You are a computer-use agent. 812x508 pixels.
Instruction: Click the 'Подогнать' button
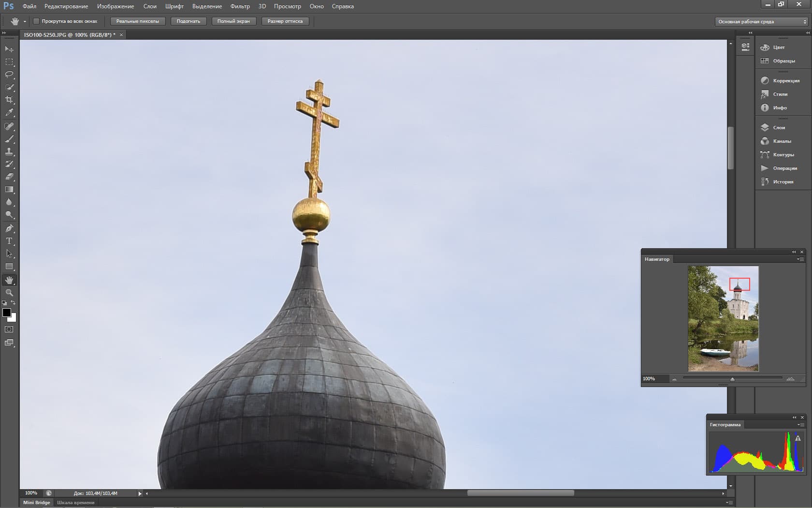188,21
